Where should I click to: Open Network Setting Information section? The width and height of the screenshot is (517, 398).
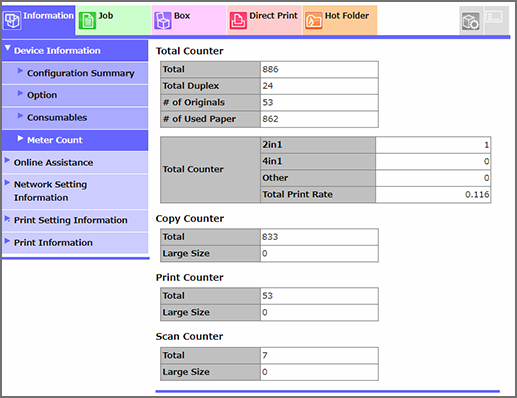click(x=75, y=191)
